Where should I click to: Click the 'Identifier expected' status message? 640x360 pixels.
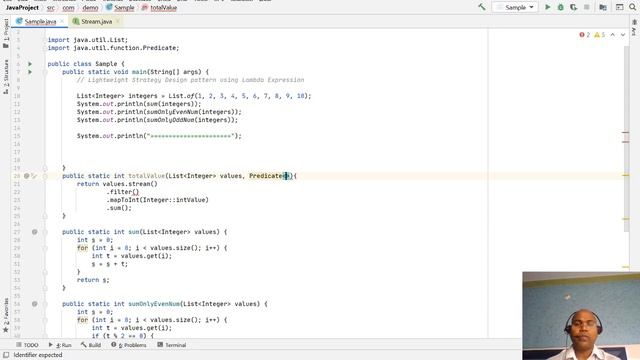(38, 355)
